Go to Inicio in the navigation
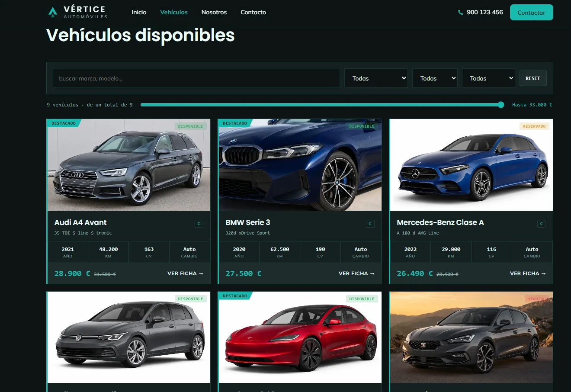The image size is (571, 392). (x=139, y=12)
